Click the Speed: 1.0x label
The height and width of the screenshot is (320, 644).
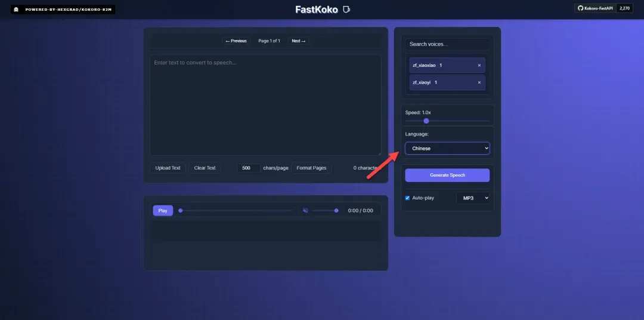417,112
